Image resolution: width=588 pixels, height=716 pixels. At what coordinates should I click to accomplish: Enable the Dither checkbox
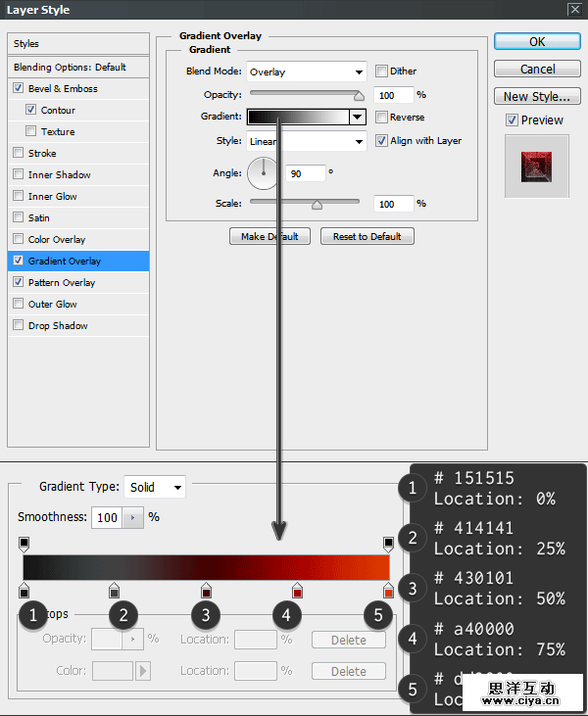pyautogui.click(x=382, y=72)
